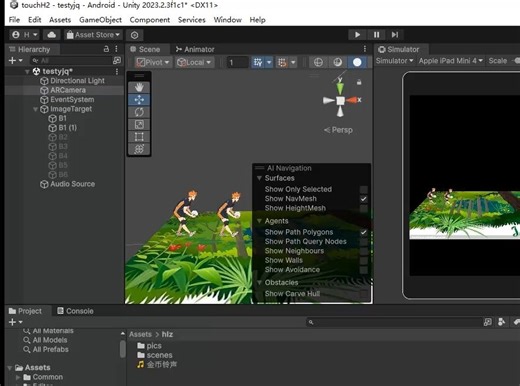Toggle snap increment icon in Scene toolbar

[x=282, y=62]
